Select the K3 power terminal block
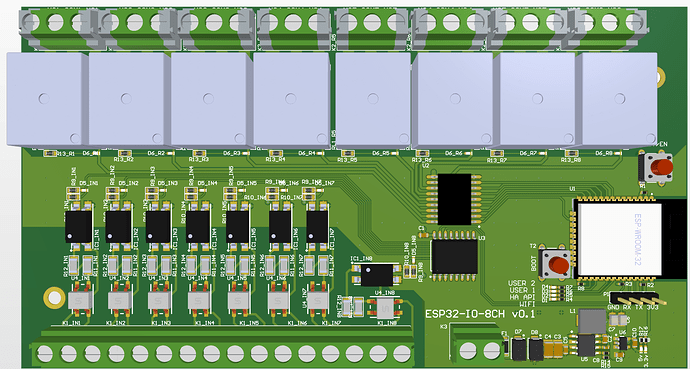The height and width of the screenshot is (369, 690). (477, 344)
